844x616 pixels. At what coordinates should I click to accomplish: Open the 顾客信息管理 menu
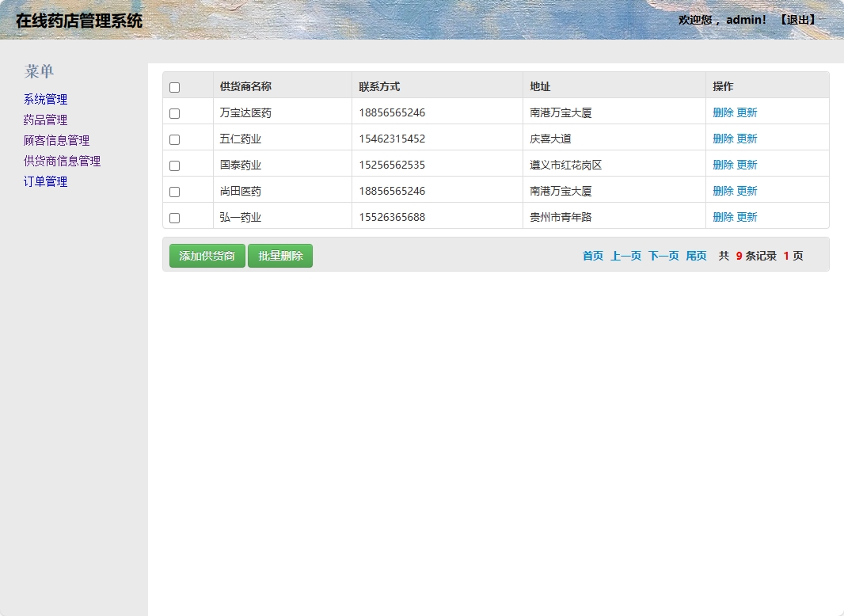55,140
